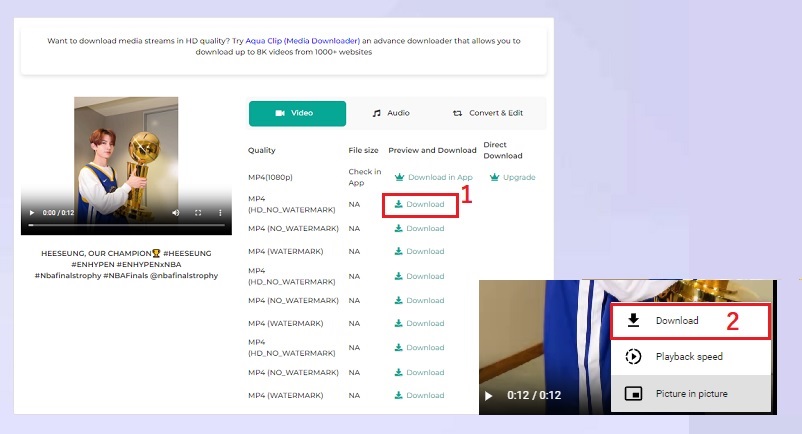The image size is (802, 434).
Task: Click the 0:12 / 0:12 time in the inset
Action: (x=534, y=395)
